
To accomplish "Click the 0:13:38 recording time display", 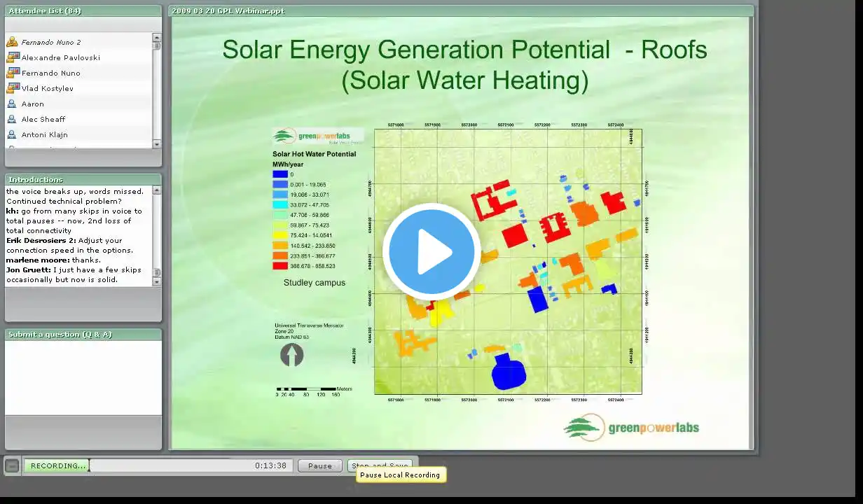I will pos(270,465).
